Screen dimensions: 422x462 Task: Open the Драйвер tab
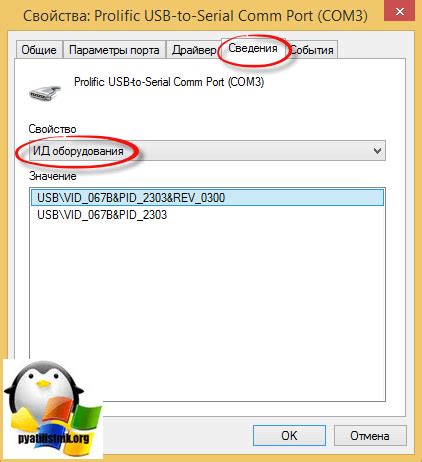pos(194,50)
